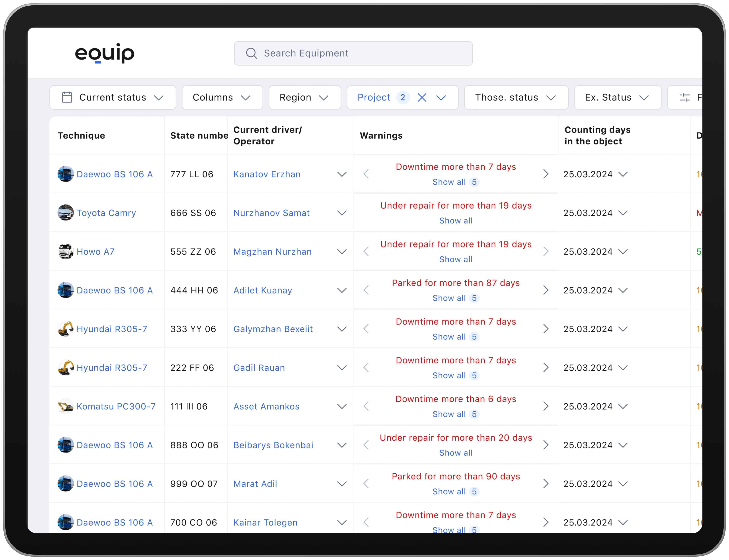Click the Technique column header
This screenshot has width=729, height=560.
pos(81,135)
